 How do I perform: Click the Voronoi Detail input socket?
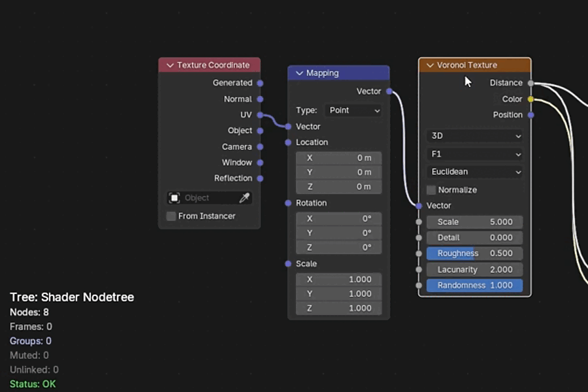(419, 238)
